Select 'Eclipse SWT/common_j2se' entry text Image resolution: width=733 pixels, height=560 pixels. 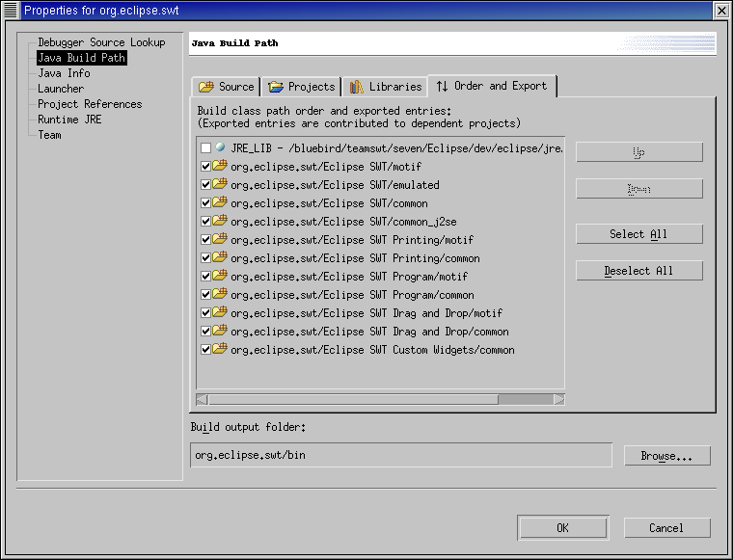(343, 222)
